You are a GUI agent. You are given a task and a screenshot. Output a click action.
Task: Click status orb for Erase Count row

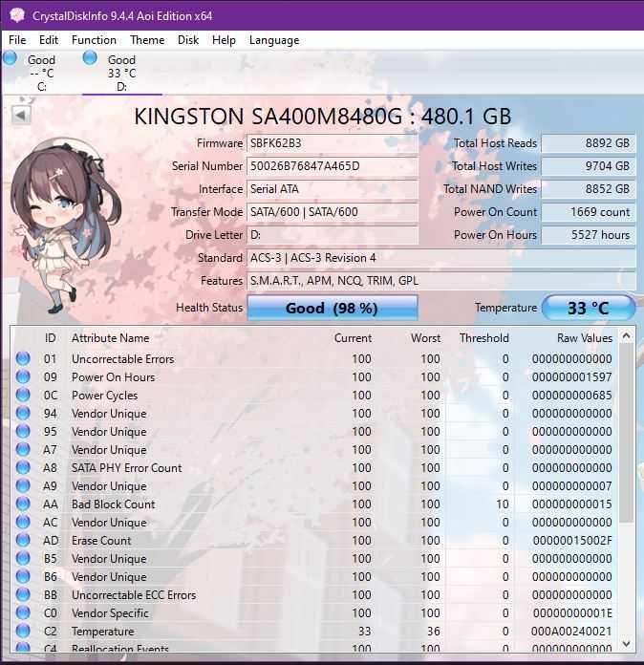tap(23, 541)
